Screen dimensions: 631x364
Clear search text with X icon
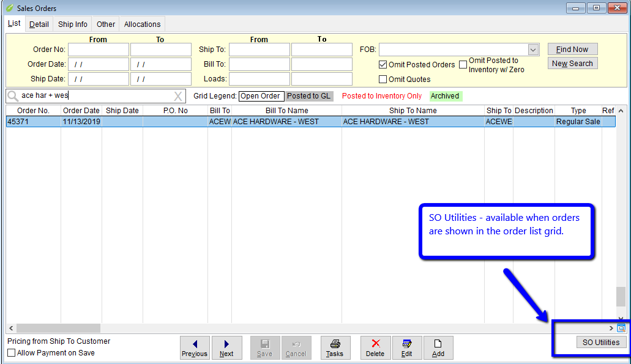pos(178,96)
